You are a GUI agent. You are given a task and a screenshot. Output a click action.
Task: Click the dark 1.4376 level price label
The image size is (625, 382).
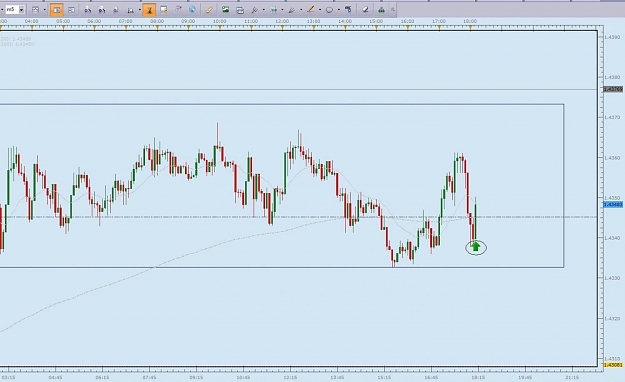(x=613, y=89)
